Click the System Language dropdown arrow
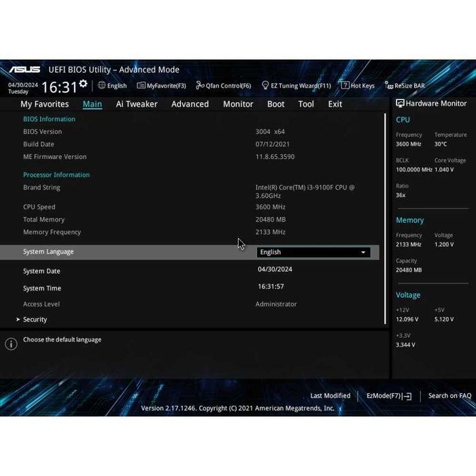Image resolution: width=476 pixels, height=476 pixels. coord(363,252)
